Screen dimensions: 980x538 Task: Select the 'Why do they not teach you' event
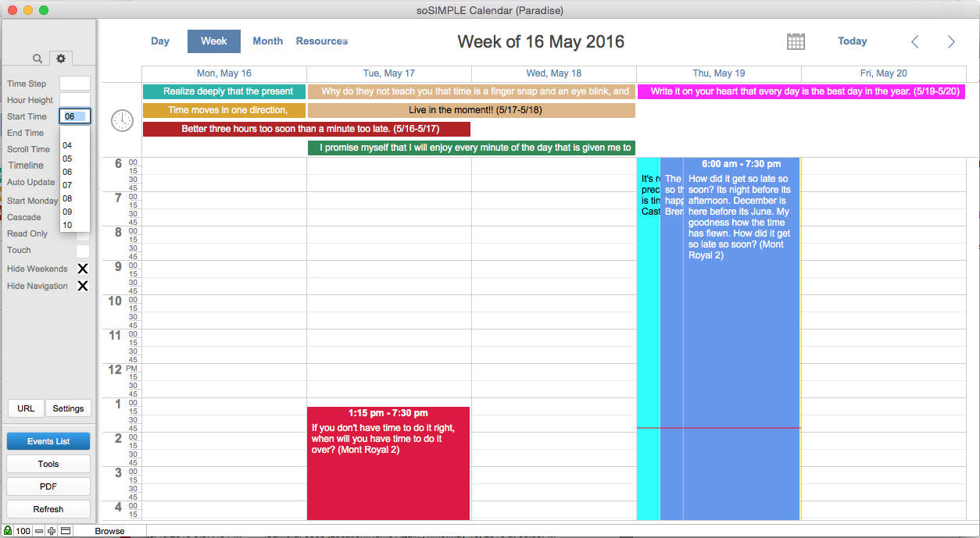(x=471, y=91)
